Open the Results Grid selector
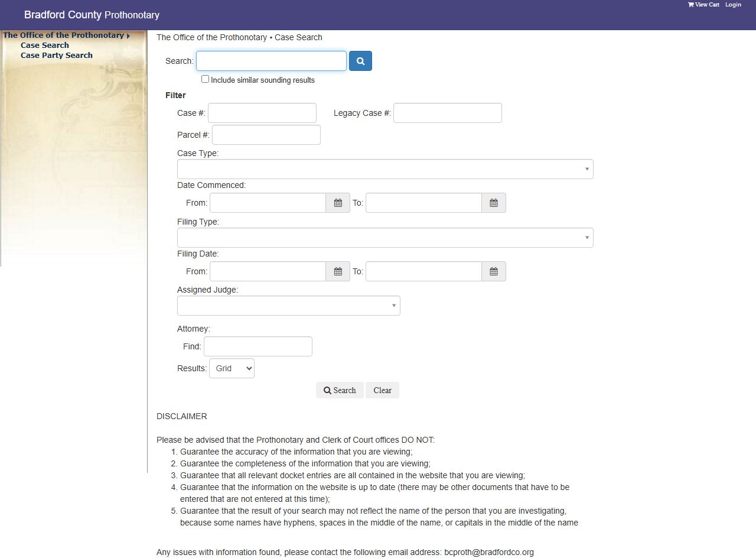 [232, 368]
